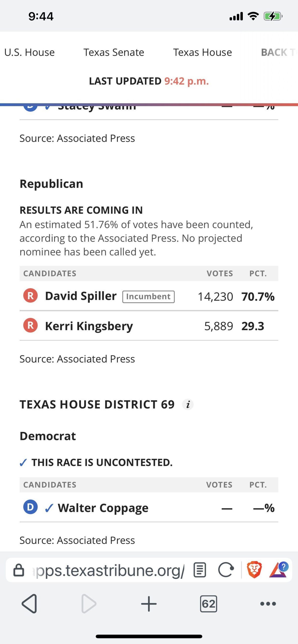Switch to the Texas Senate tab
This screenshot has width=298, height=644.
coord(114,52)
